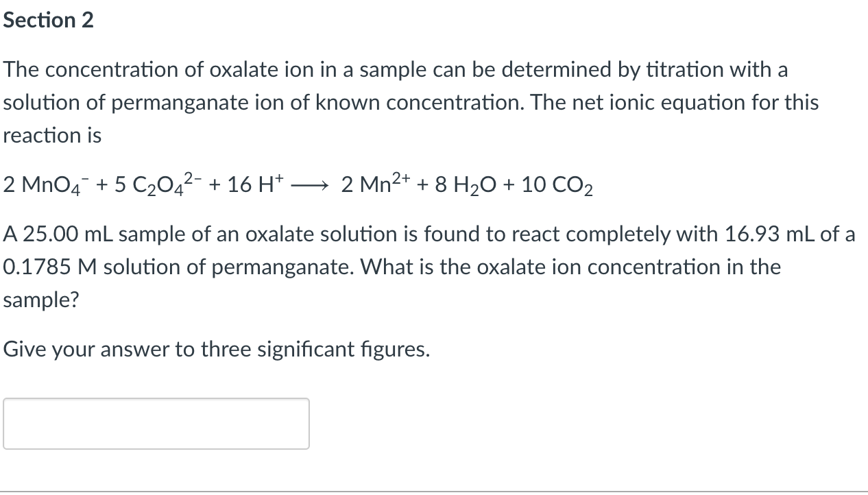Image resolution: width=868 pixels, height=495 pixels.
Task: Click the 'MnO4' term in the equation
Action: 55,184
